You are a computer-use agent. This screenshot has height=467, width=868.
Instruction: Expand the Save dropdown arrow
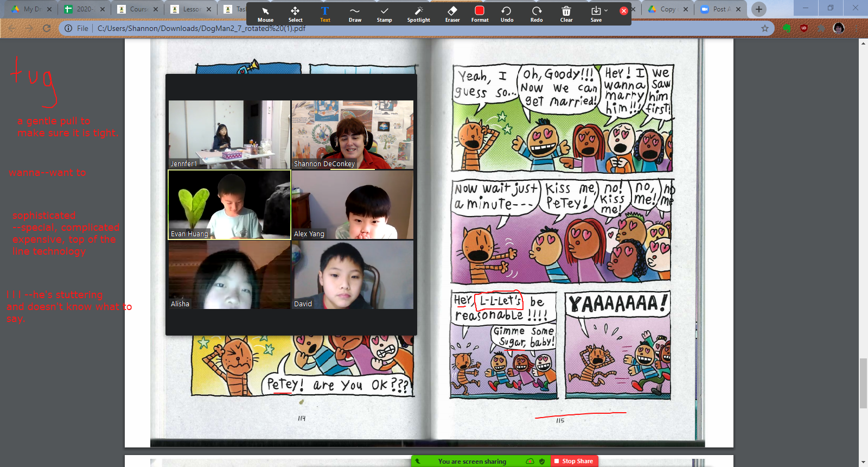[x=606, y=10]
